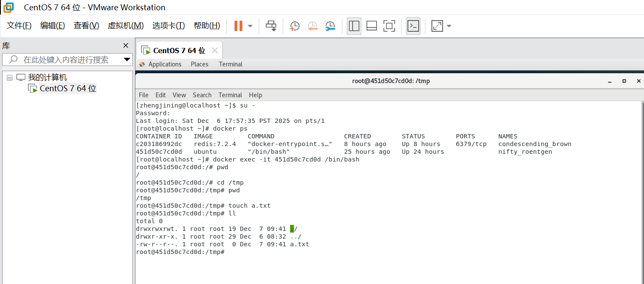Open the suspend button dropdown arrow
644x284 pixels.
(249, 26)
